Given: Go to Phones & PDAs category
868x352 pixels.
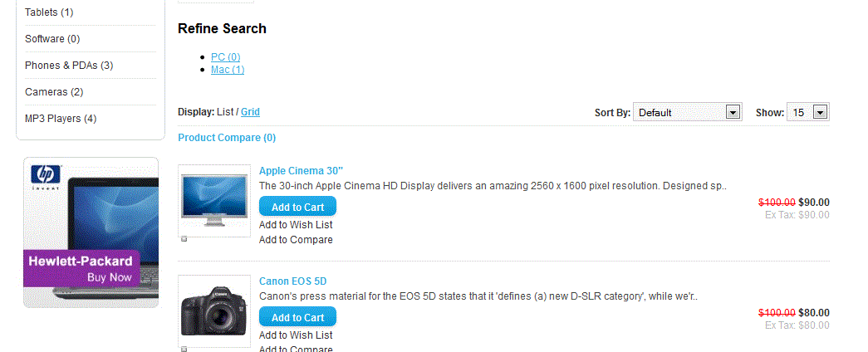Looking at the screenshot, I should (x=69, y=66).
